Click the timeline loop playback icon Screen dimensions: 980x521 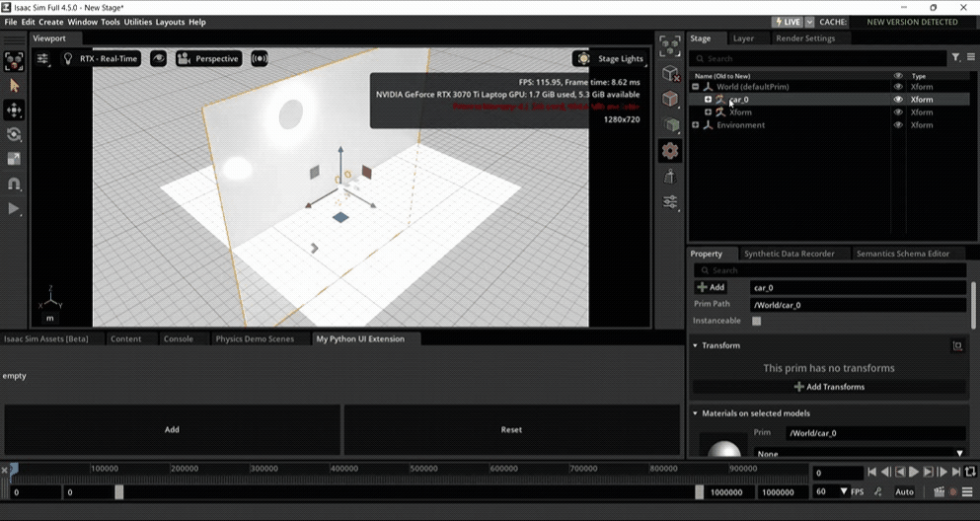pyautogui.click(x=970, y=473)
